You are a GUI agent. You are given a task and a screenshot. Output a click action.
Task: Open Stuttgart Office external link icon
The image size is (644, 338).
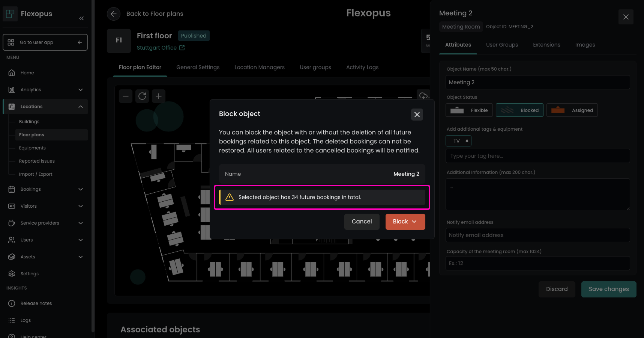point(182,48)
